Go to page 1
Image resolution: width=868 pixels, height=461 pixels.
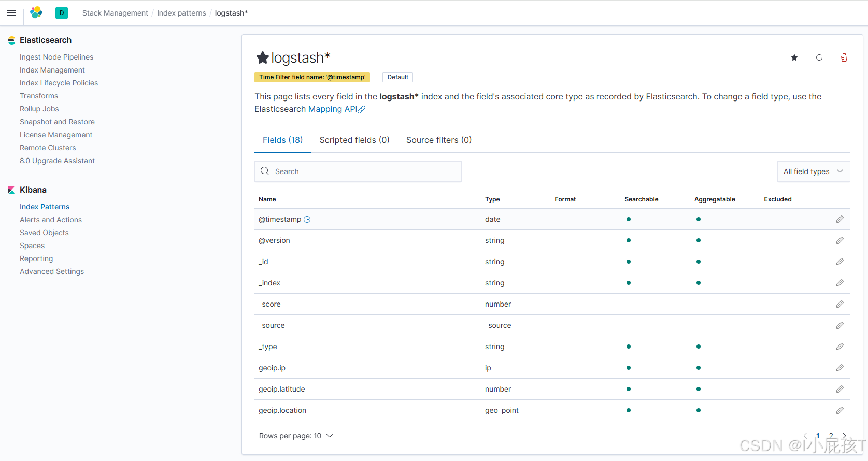pyautogui.click(x=818, y=436)
